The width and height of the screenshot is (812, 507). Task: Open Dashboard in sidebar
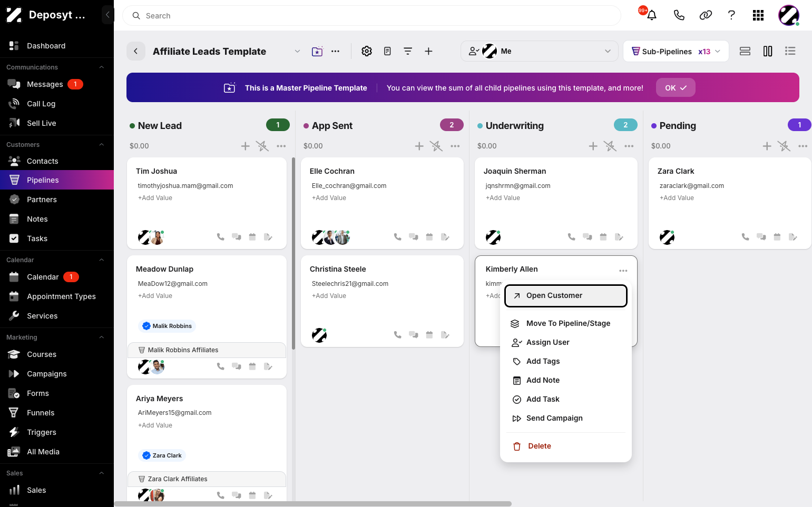tap(57, 46)
